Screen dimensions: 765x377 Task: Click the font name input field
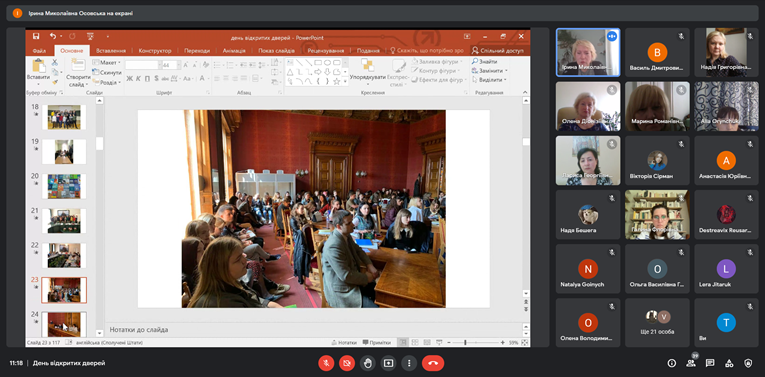click(x=141, y=65)
